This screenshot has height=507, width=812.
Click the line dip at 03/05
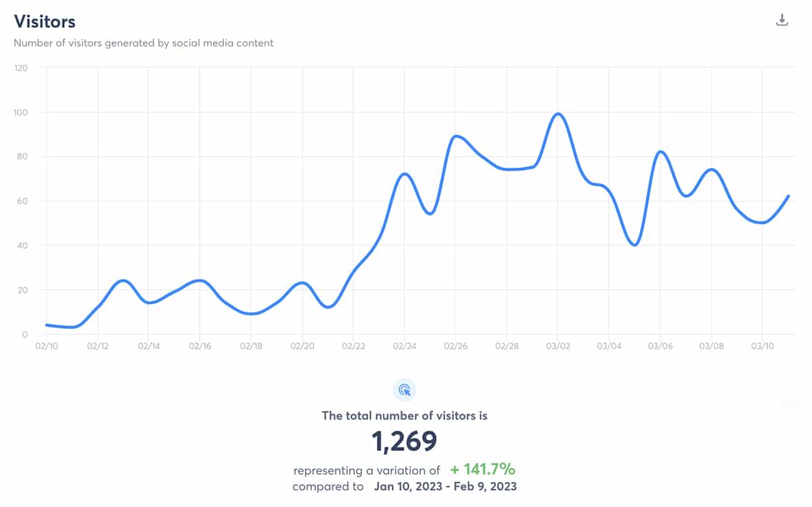(635, 244)
